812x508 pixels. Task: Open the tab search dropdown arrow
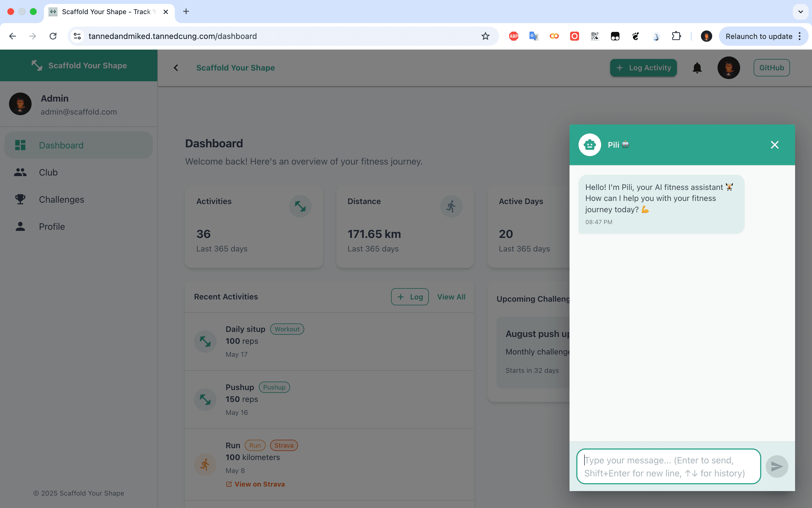pos(800,12)
